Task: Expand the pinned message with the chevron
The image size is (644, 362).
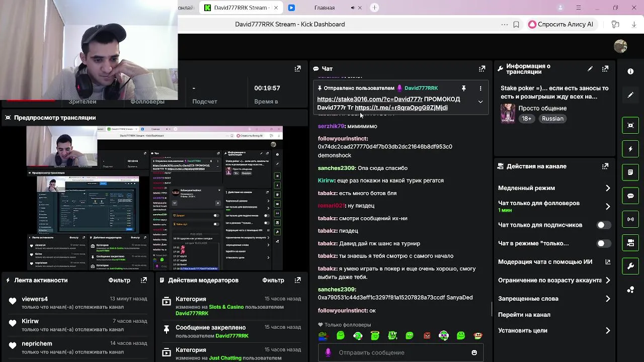Action: pos(480,102)
